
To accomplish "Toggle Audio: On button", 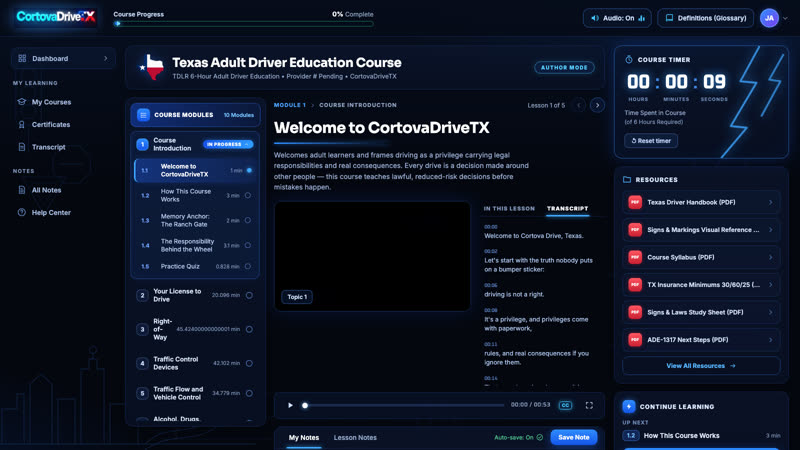I will point(617,18).
